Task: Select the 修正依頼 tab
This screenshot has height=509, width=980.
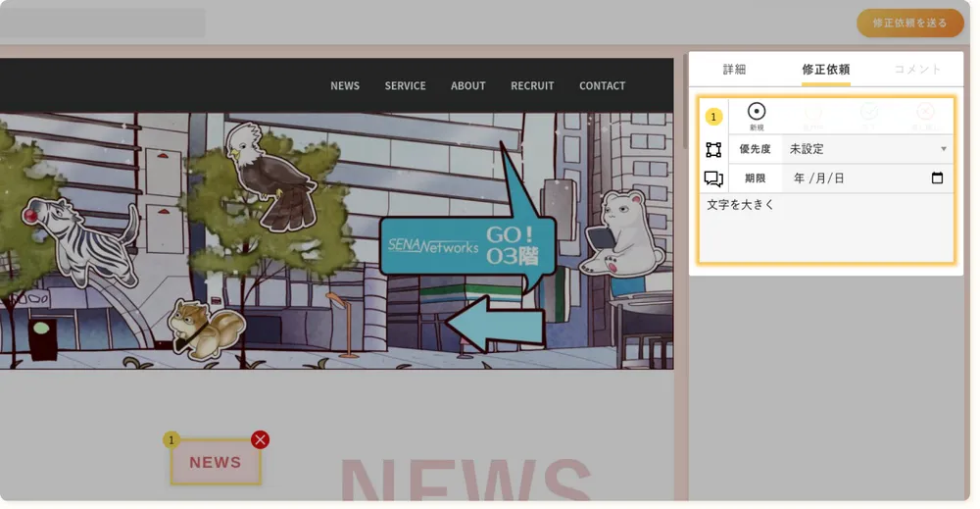Action: tap(825, 70)
